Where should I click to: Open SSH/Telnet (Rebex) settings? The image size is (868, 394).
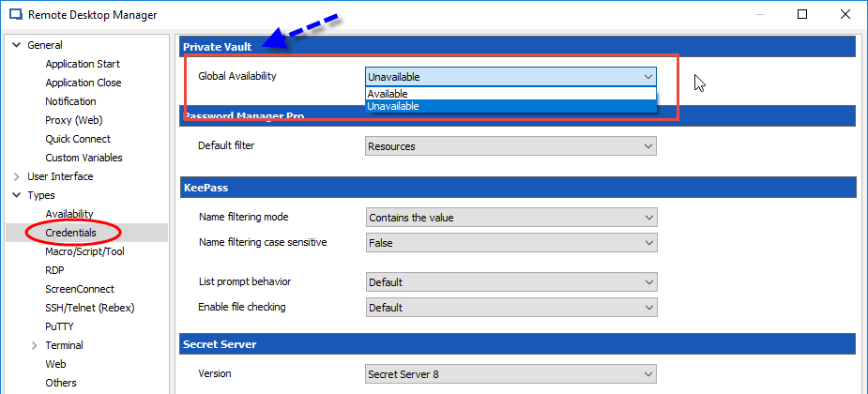coord(89,308)
